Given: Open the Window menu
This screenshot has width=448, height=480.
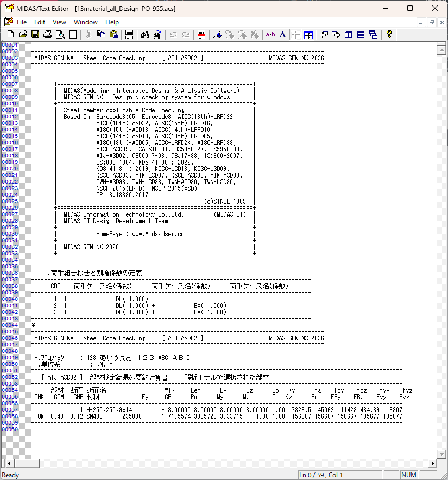Looking at the screenshot, I should (x=85, y=22).
